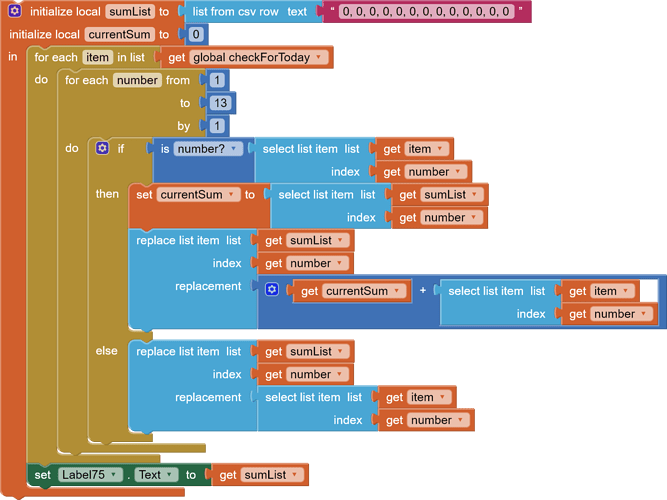Image resolution: width=667 pixels, height=500 pixels.
Task: Edit the currentSum local variable name field
Action: tap(119, 34)
